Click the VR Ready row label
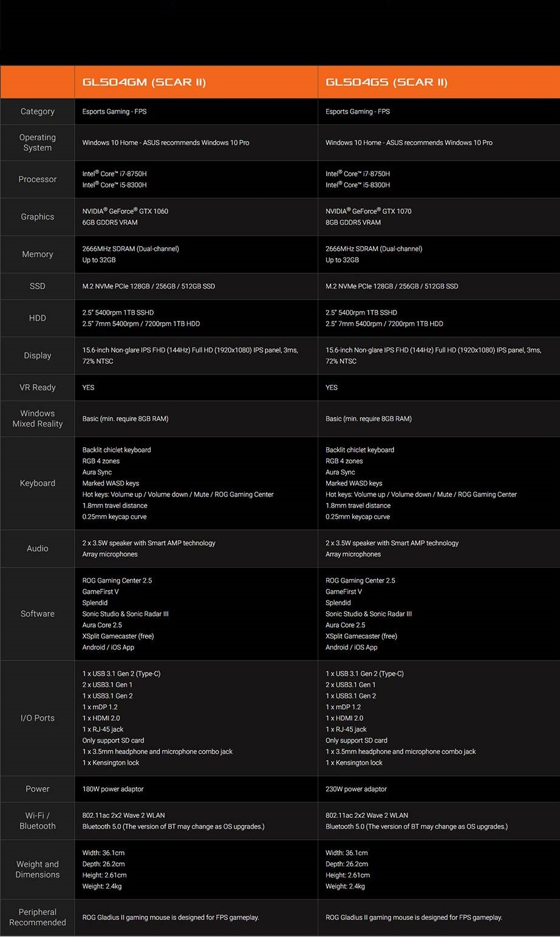 [38, 388]
